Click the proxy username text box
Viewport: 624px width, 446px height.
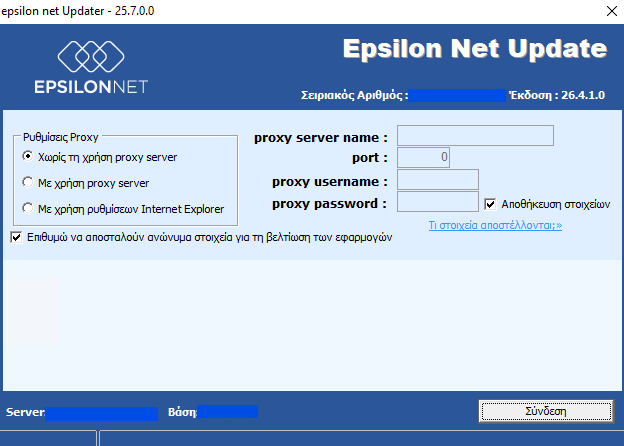coord(438,180)
